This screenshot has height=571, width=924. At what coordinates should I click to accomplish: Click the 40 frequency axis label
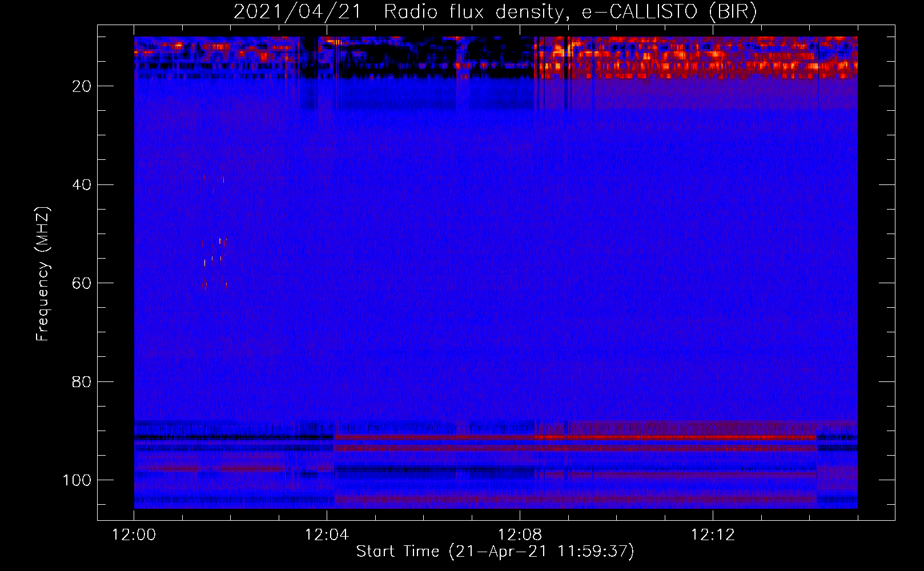click(x=82, y=185)
